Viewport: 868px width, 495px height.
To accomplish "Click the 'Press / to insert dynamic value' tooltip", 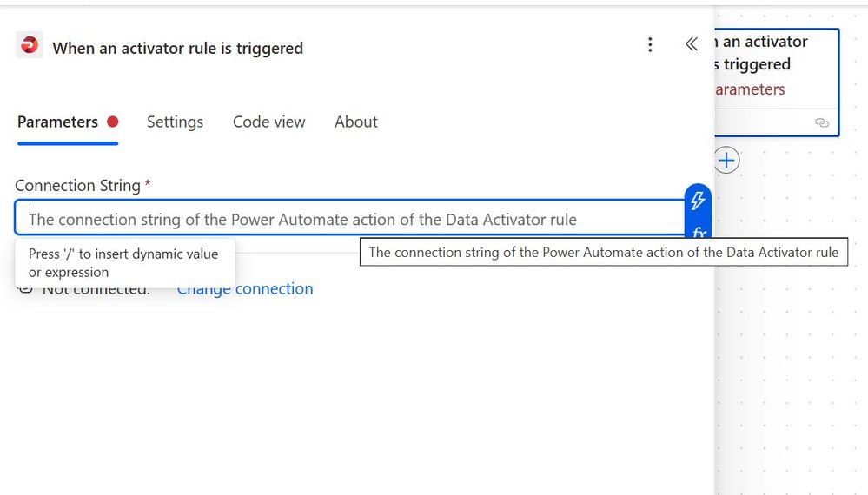I will pos(123,262).
